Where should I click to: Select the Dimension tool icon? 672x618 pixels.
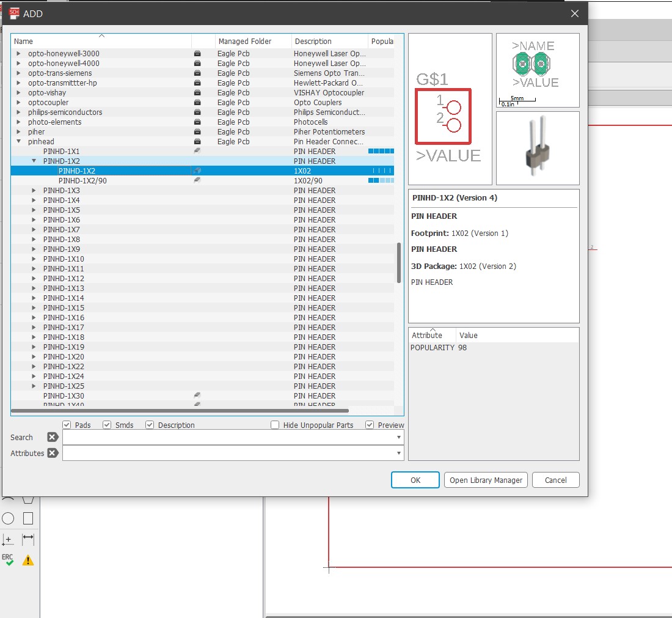[x=28, y=539]
